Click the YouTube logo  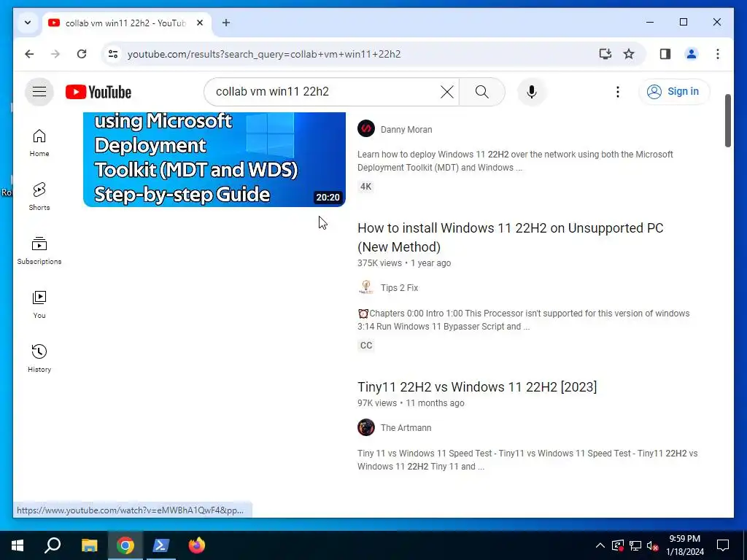98,92
